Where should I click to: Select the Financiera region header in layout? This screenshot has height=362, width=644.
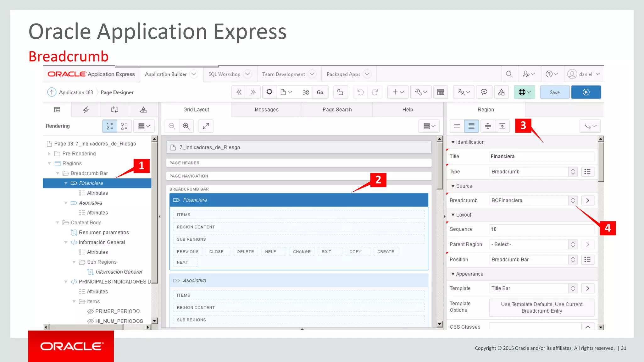[299, 200]
